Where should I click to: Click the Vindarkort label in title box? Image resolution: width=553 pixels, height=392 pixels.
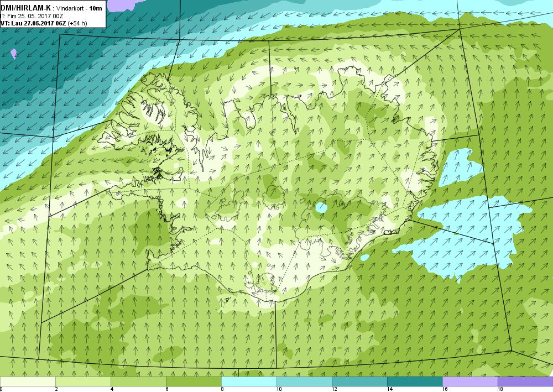click(x=70, y=8)
